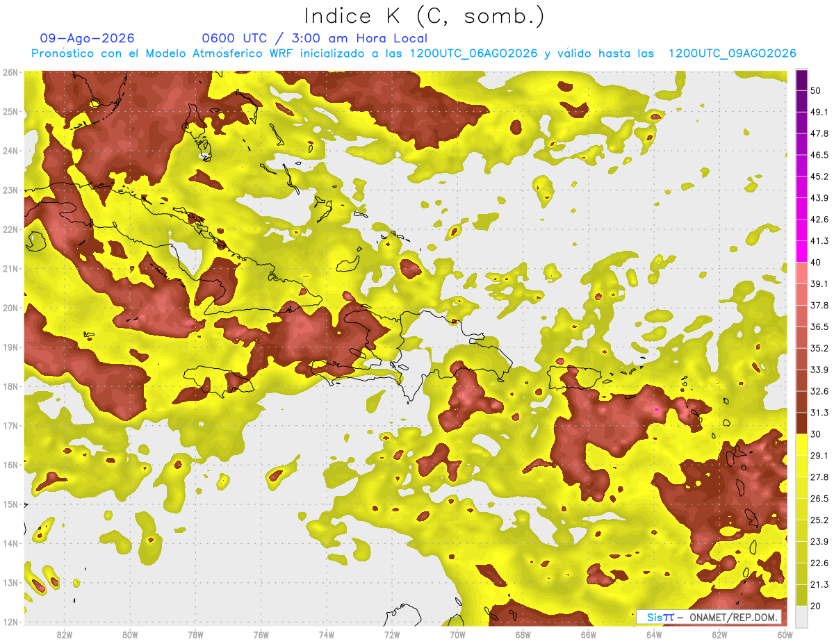Select the latitude label "25N"

(10, 111)
